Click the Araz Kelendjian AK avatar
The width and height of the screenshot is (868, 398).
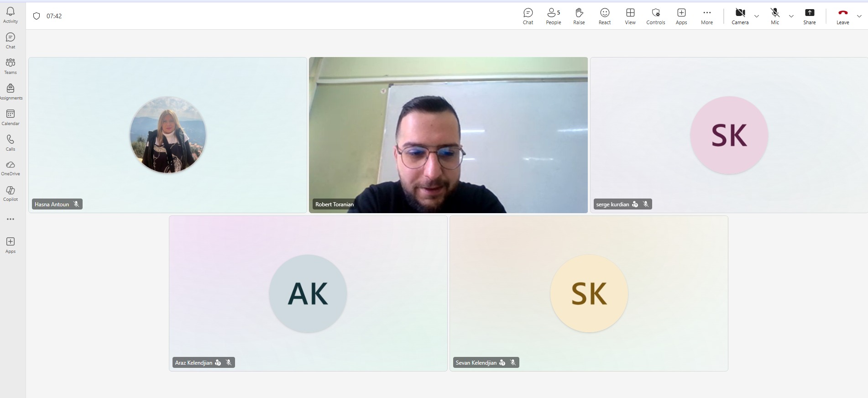pyautogui.click(x=308, y=293)
